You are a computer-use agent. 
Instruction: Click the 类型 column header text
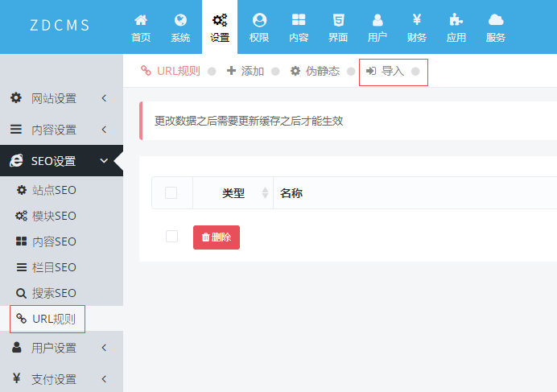pos(233,193)
